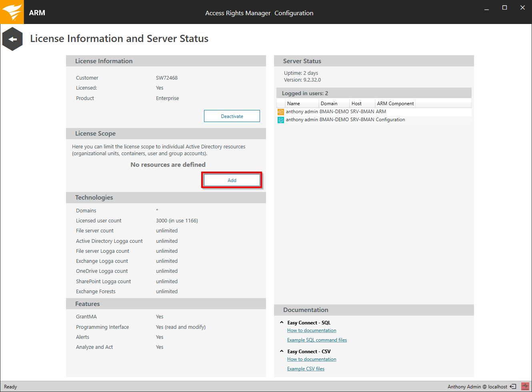The height and width of the screenshot is (392, 532).
Task: Click the Configuration title text
Action: pos(294,13)
